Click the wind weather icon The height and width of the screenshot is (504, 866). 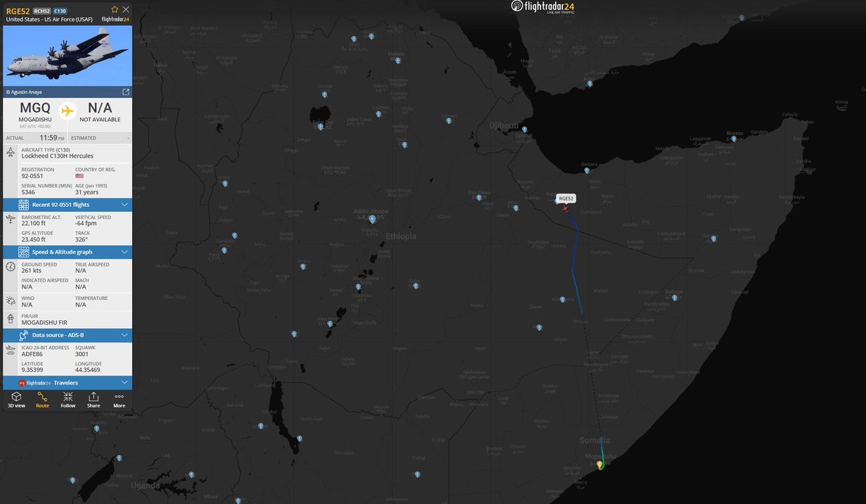click(11, 301)
